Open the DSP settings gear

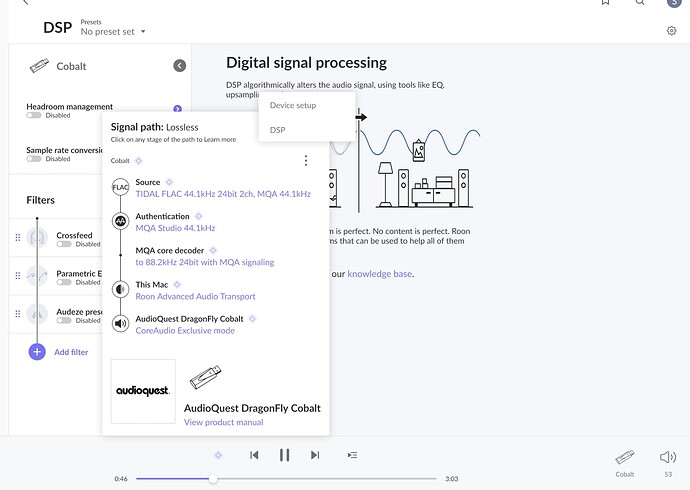(671, 31)
